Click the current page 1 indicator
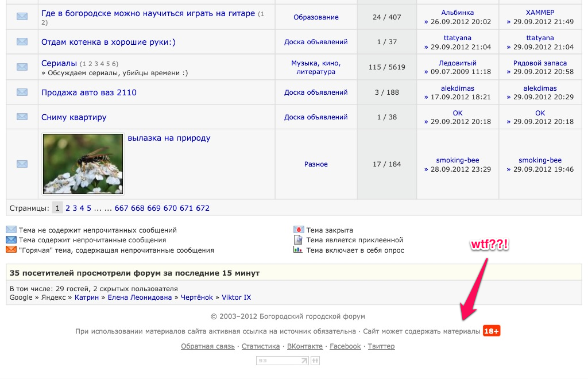 57,208
